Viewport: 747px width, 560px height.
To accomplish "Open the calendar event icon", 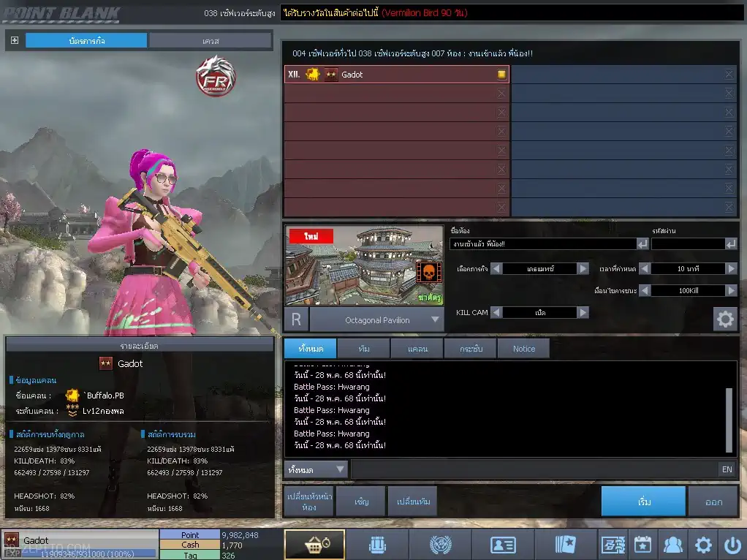I will point(642,544).
